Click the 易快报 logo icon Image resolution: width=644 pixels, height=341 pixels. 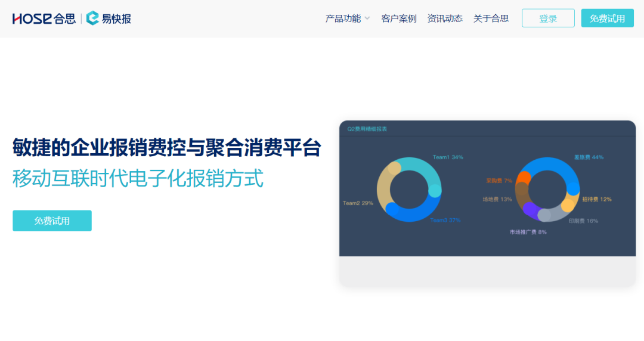(x=92, y=18)
